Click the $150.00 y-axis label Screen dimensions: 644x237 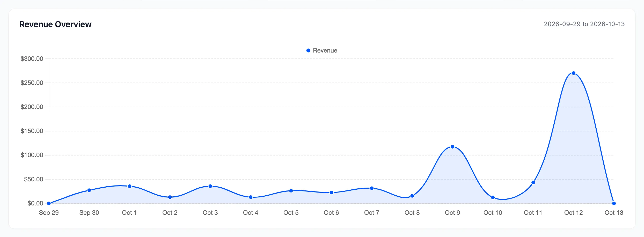point(32,131)
